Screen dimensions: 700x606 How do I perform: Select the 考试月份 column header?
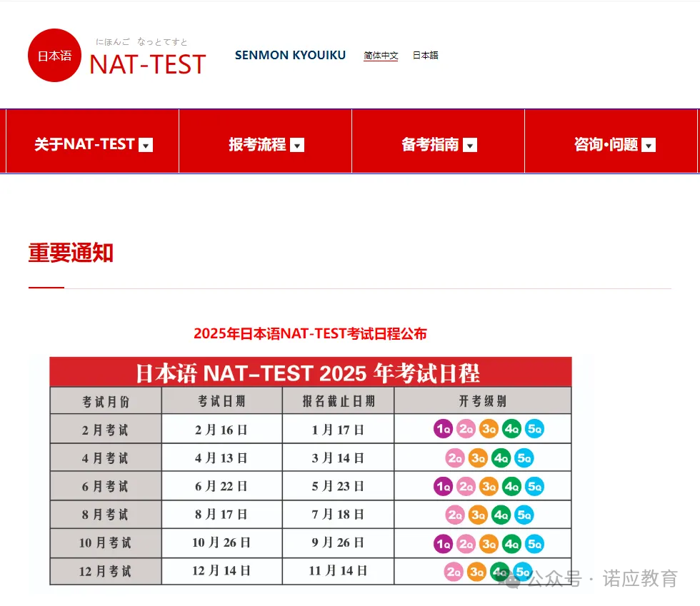click(106, 400)
